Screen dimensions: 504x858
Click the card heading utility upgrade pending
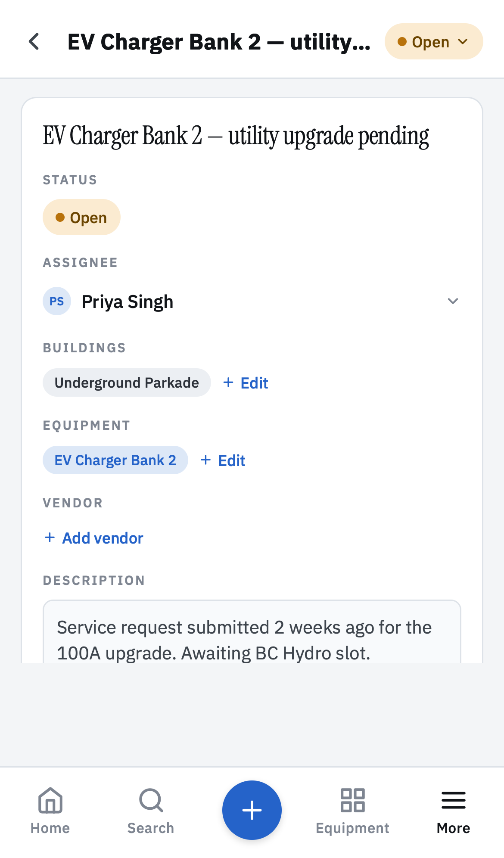[x=236, y=136]
